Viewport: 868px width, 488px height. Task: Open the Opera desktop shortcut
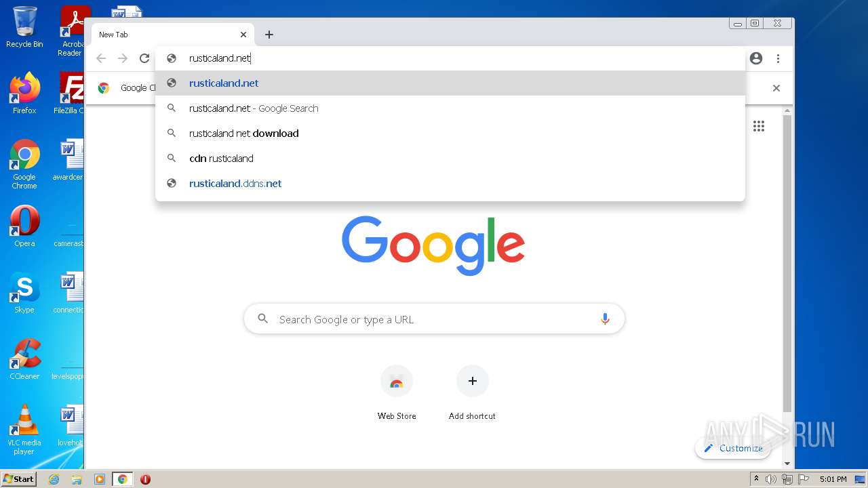pyautogui.click(x=24, y=226)
